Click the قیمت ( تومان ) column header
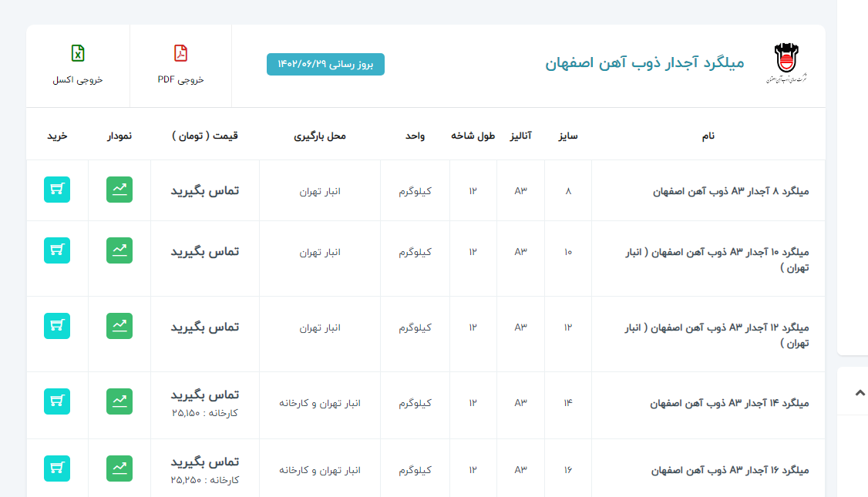 [x=205, y=136]
